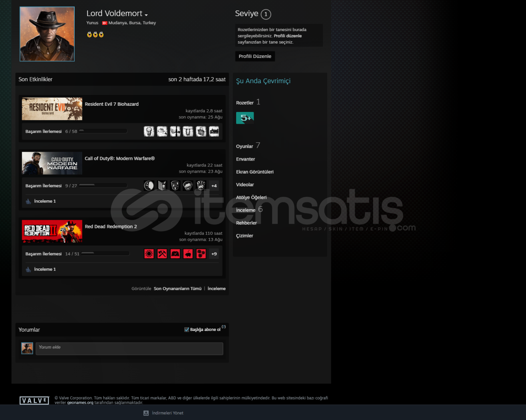The width and height of the screenshot is (526, 420).
Task: Open the İnceleme link under recent games
Action: (x=217, y=289)
